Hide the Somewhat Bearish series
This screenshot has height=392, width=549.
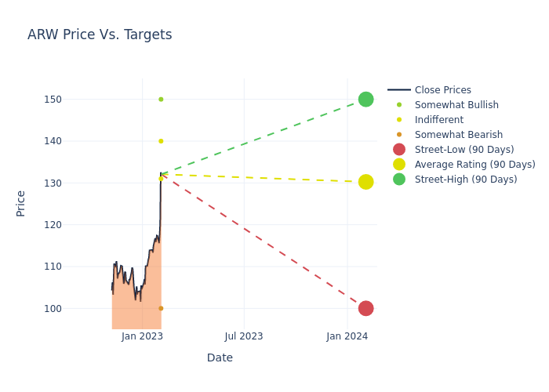point(458,135)
